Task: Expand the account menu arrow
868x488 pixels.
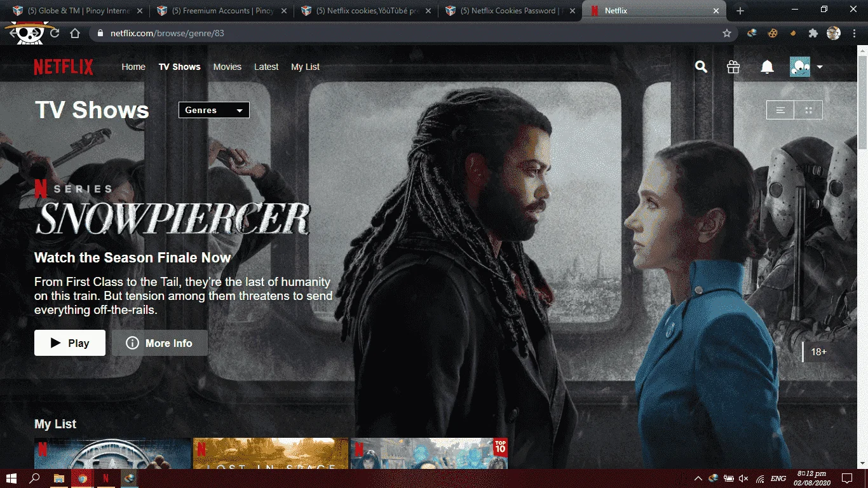Action: [x=820, y=67]
